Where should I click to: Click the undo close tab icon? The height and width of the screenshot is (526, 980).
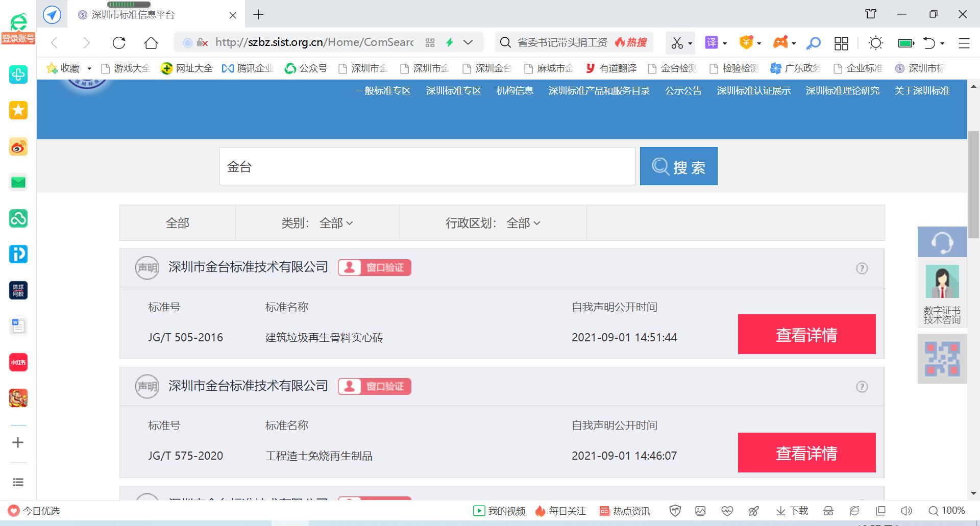(929, 43)
